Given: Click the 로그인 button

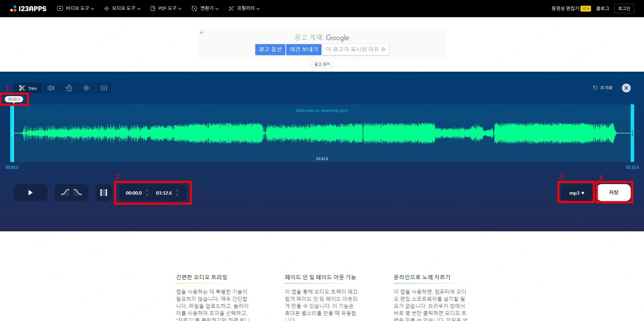Looking at the screenshot, I should [624, 8].
